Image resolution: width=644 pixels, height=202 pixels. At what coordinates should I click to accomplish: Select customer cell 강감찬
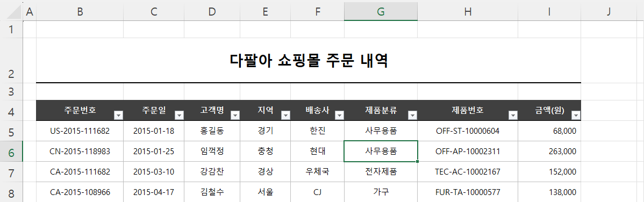(212, 171)
